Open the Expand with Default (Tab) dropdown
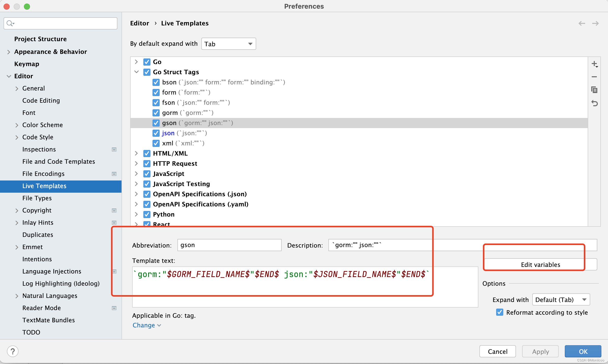 point(561,300)
